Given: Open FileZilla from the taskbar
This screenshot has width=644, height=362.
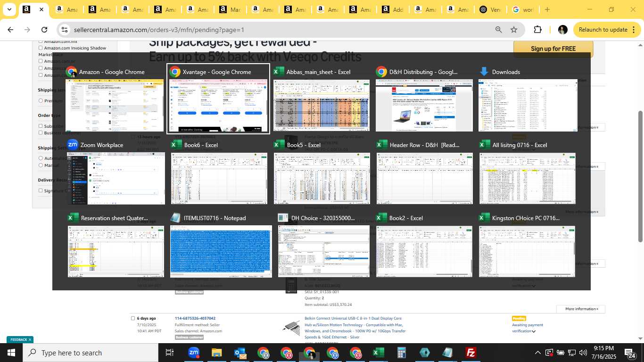Looking at the screenshot, I should 471,353.
